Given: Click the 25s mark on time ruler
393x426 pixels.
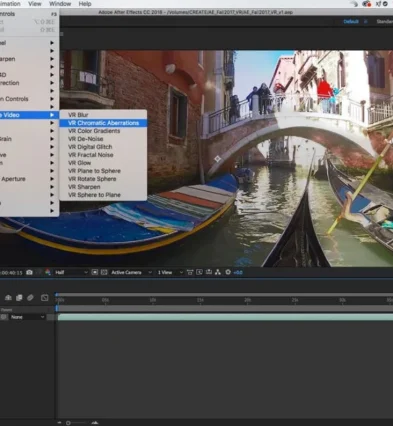Looking at the screenshot, I should (295, 300).
